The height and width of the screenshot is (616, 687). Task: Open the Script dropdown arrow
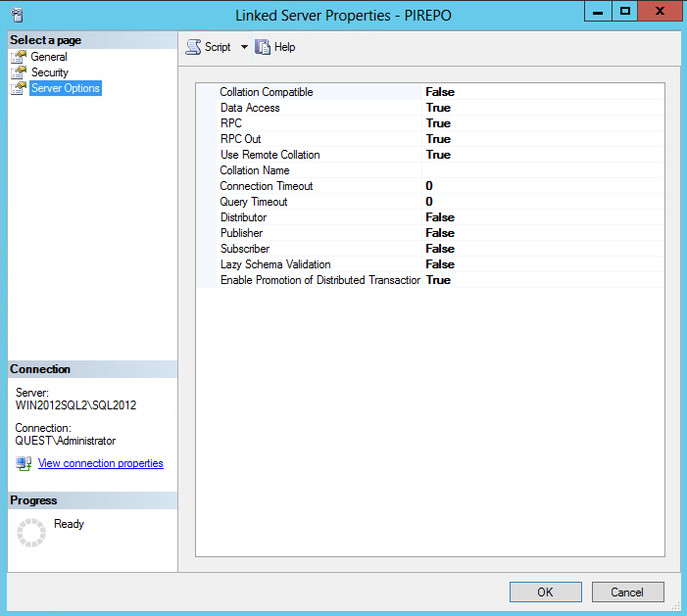[244, 47]
